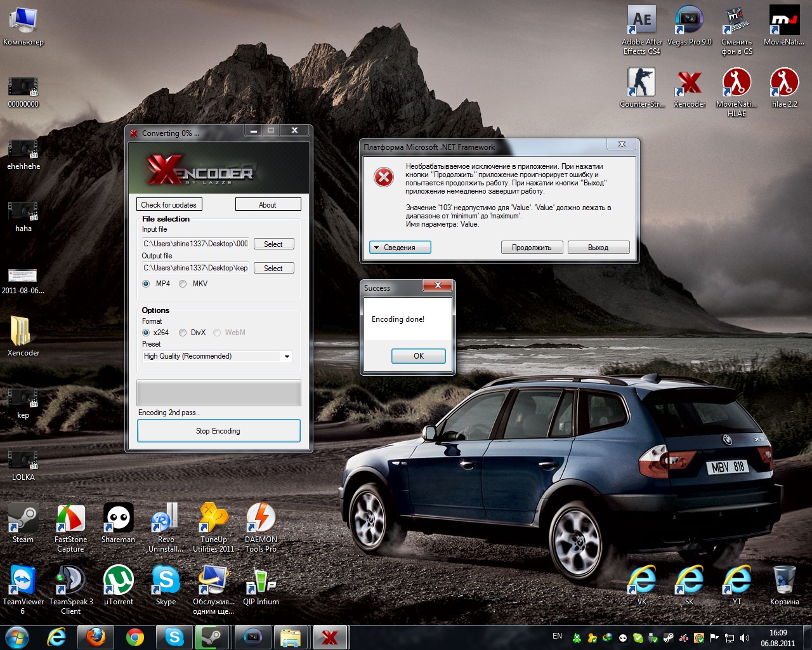
Task: Open the 2011-08-06 screenshot thumbnail on desktop
Action: pos(23,280)
